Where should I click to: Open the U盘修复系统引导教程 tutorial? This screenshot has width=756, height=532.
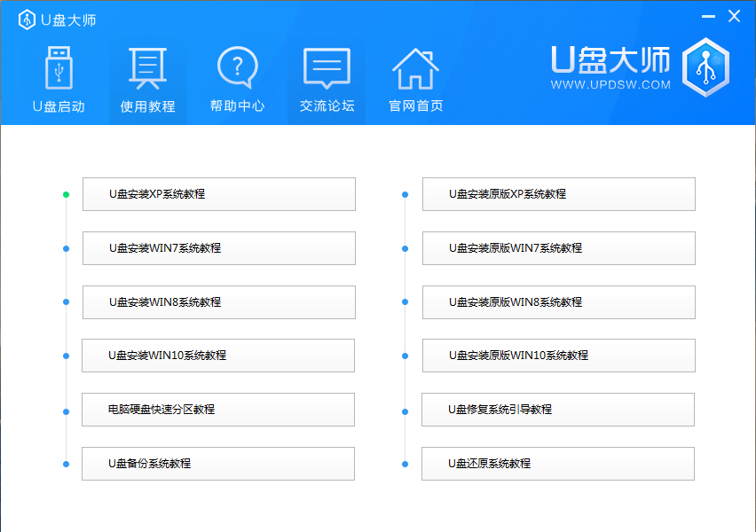pyautogui.click(x=557, y=409)
